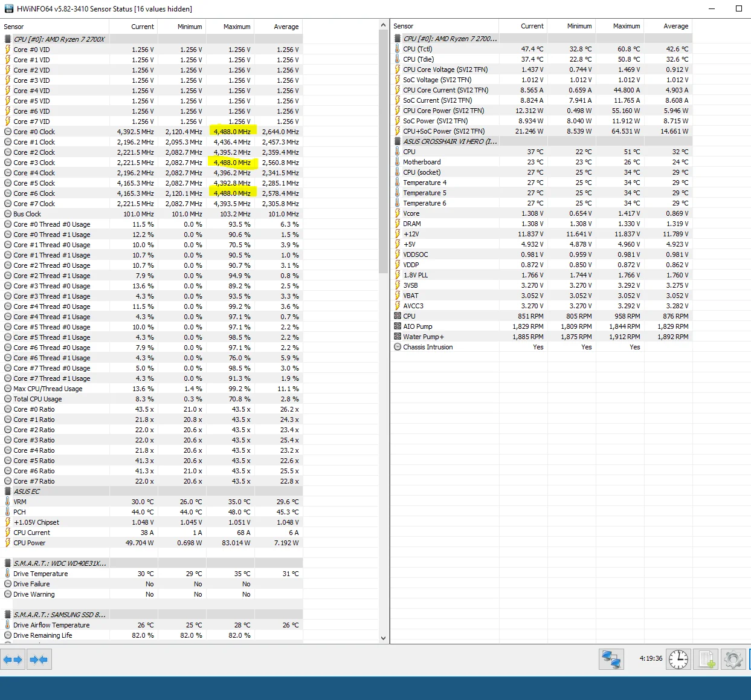
Task: Select the Drive Warning row
Action: coord(151,594)
